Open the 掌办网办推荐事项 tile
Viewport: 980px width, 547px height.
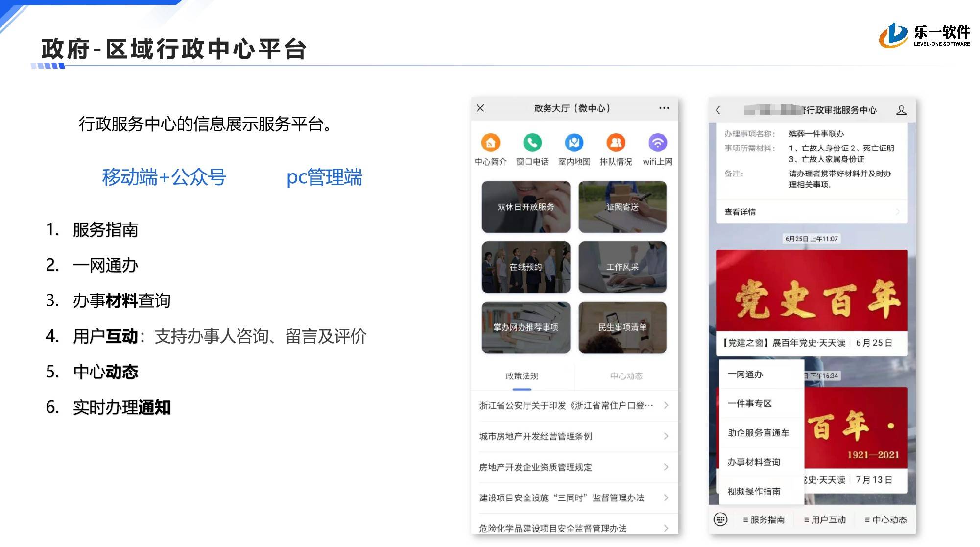coord(526,327)
